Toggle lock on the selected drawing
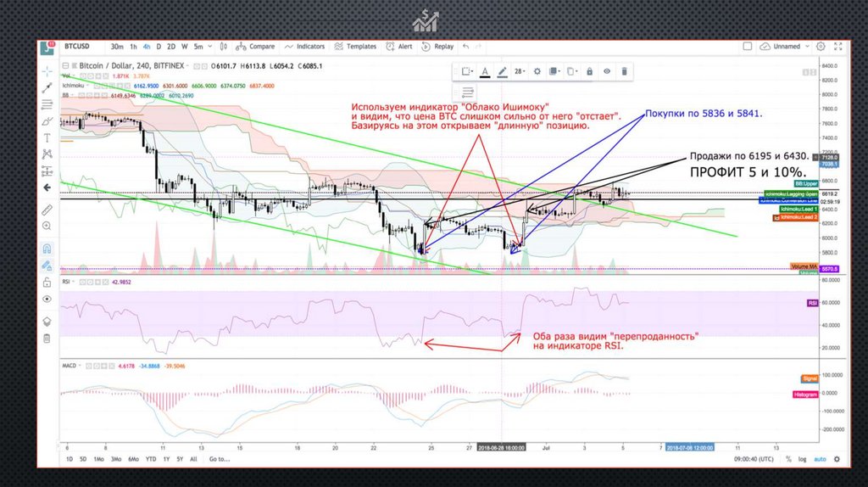This screenshot has width=868, height=487. (589, 72)
